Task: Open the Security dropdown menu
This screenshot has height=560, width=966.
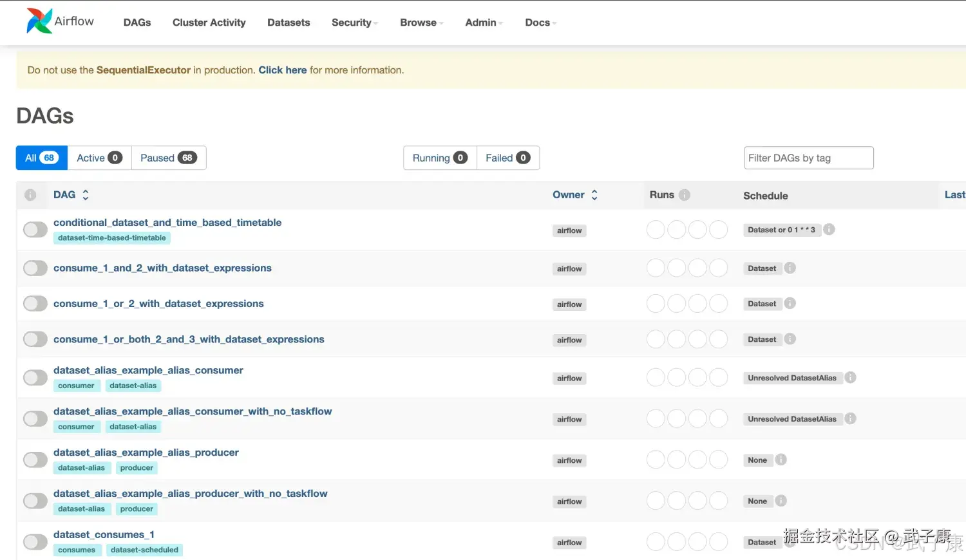Action: pos(354,23)
